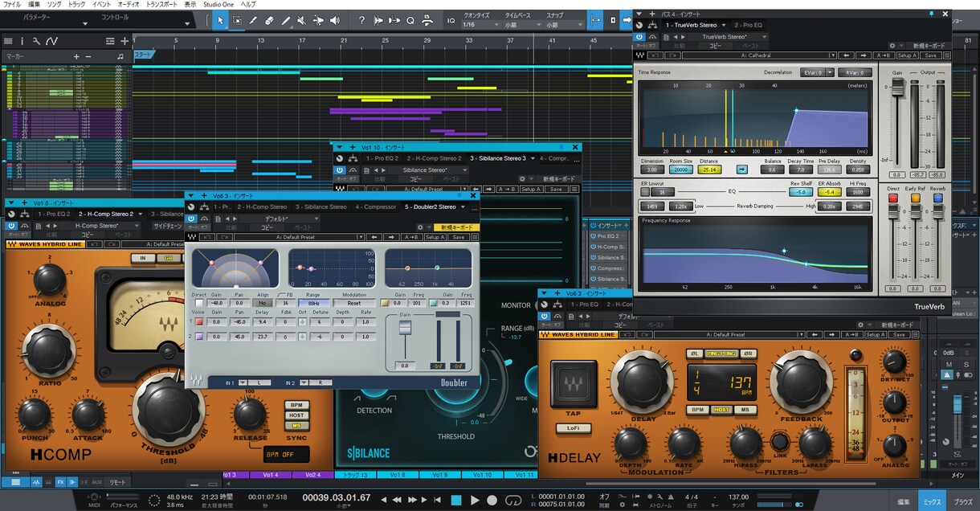Open the info 'i' inspector icon
The image size is (980, 511).
[22, 41]
